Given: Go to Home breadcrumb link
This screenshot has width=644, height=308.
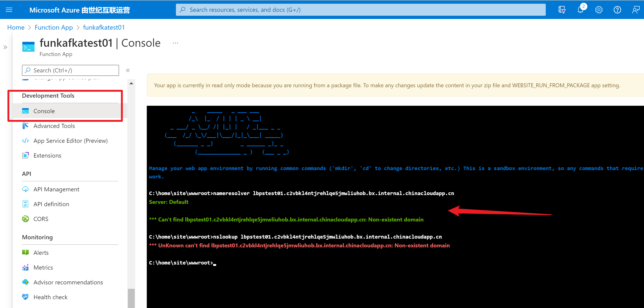Looking at the screenshot, I should (x=16, y=27).
